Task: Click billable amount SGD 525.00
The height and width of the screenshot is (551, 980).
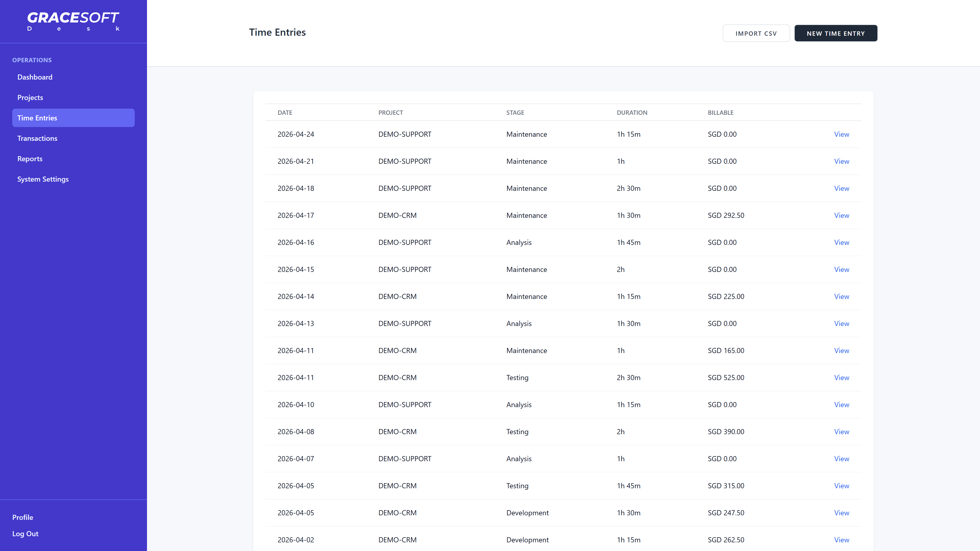Action: pyautogui.click(x=726, y=378)
